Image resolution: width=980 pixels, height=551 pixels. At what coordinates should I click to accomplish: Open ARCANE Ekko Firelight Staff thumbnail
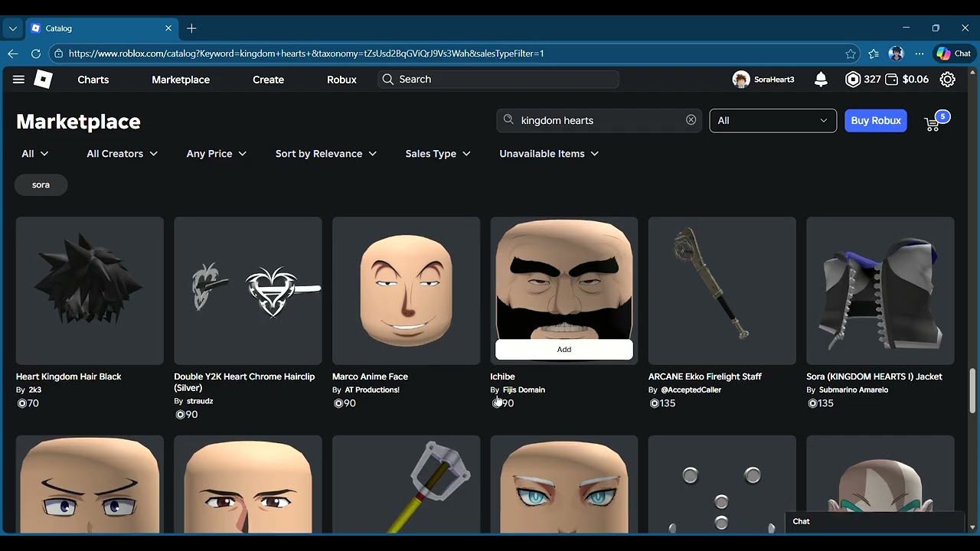[x=722, y=291]
